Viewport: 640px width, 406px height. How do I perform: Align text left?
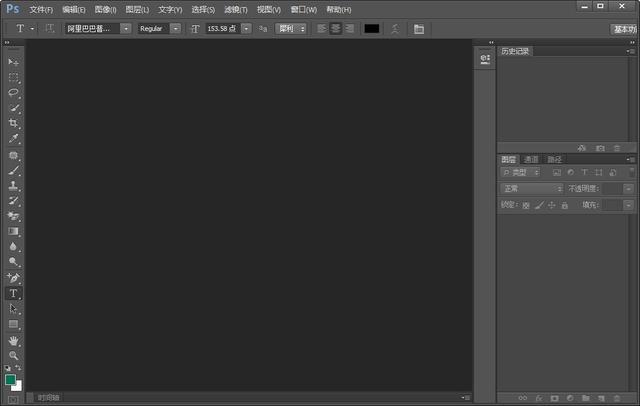pyautogui.click(x=322, y=29)
